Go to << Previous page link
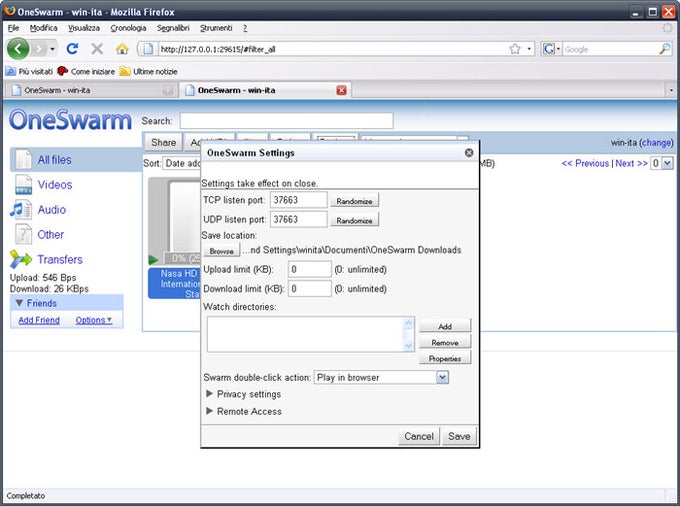This screenshot has width=680, height=506. 585,163
